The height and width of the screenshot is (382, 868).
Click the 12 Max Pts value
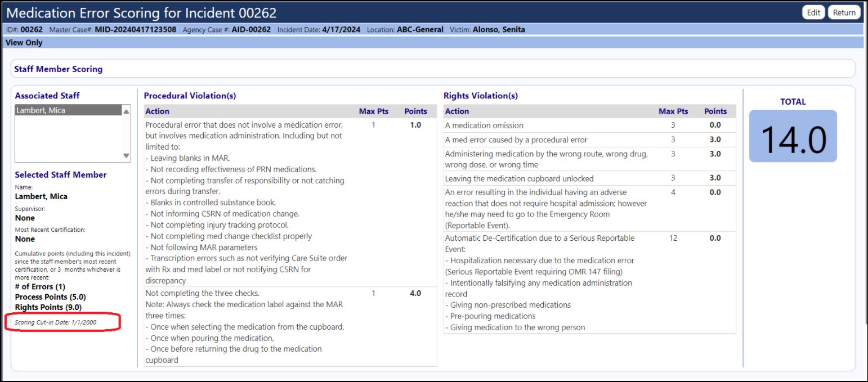coord(673,238)
